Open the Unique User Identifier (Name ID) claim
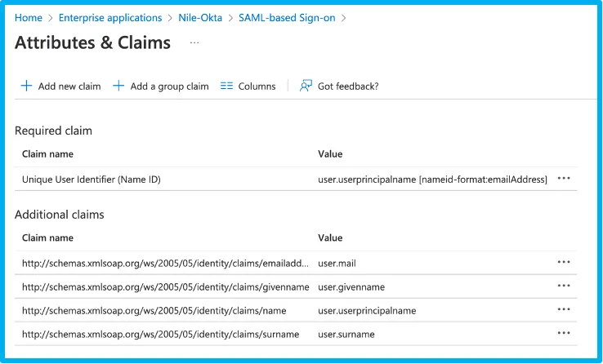 click(x=92, y=180)
